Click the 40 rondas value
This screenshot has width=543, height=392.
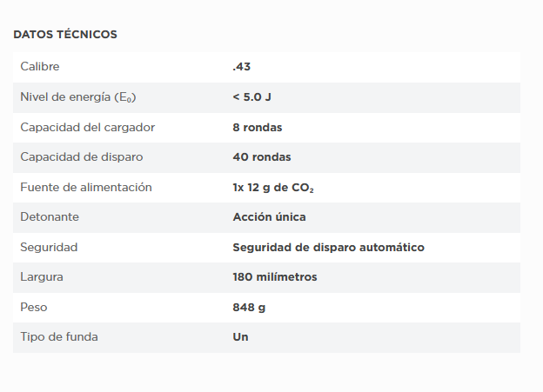[x=262, y=157]
